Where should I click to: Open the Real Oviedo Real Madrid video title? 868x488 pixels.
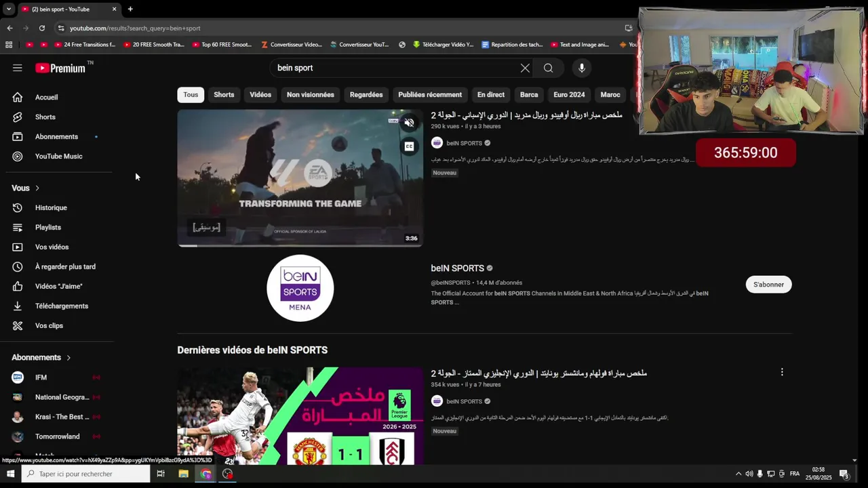(x=526, y=115)
